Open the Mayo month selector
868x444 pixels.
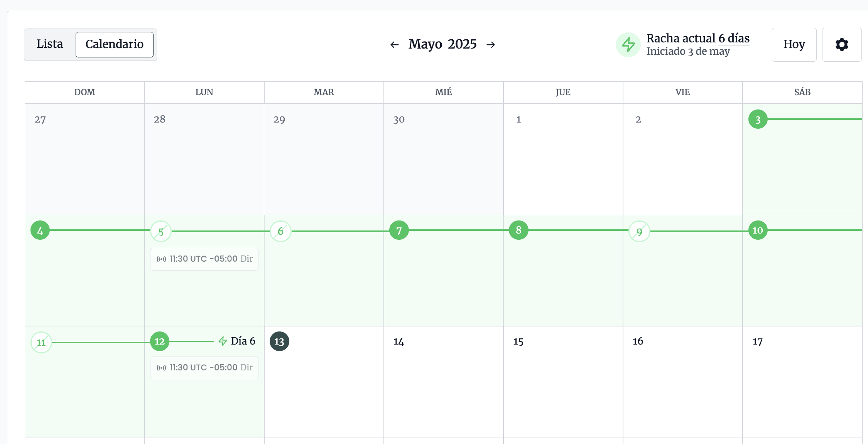(425, 44)
